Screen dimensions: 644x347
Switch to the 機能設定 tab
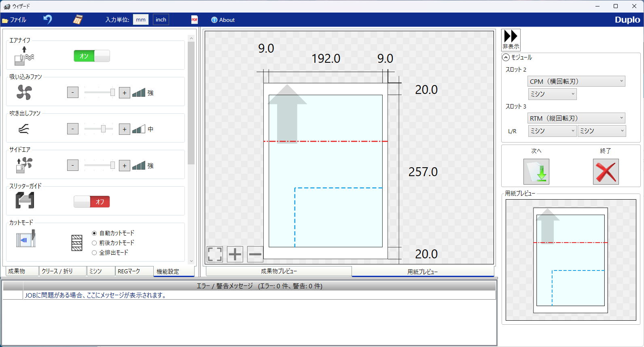(x=174, y=271)
